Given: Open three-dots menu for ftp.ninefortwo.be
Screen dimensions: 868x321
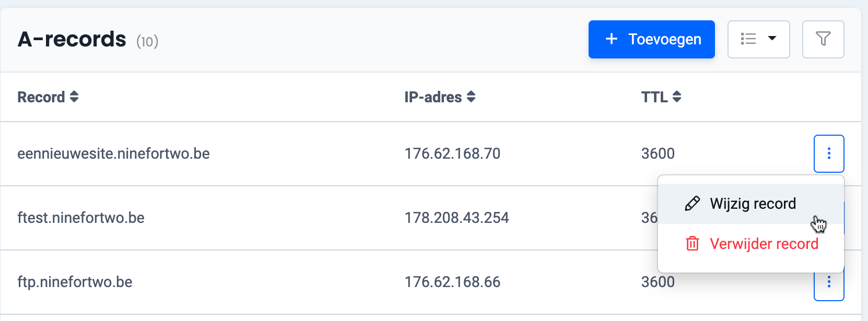Looking at the screenshot, I should click(829, 282).
